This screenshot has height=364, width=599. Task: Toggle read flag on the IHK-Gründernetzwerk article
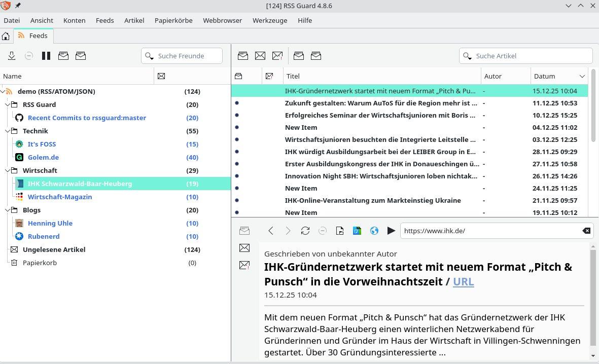point(237,91)
